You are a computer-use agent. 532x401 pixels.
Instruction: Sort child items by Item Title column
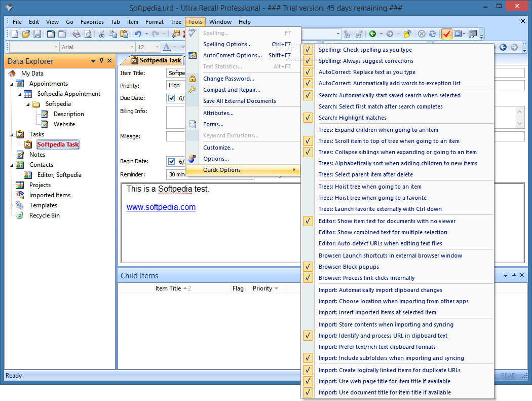[x=173, y=288]
